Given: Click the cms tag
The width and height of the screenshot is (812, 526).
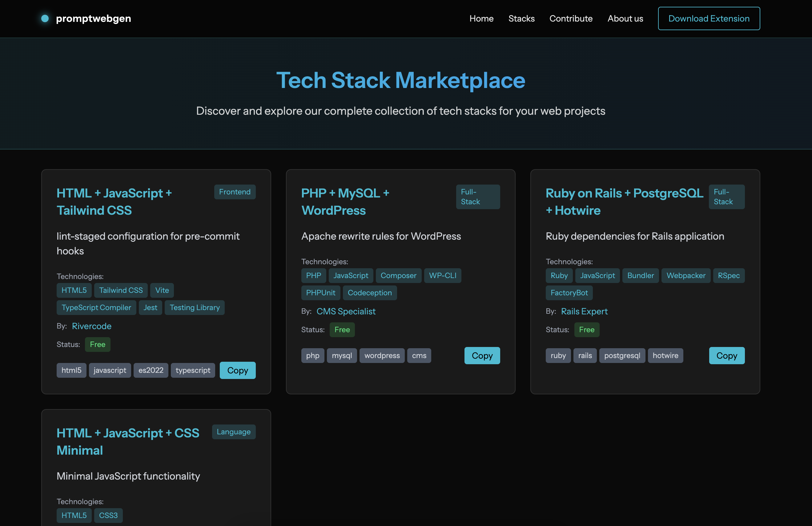Looking at the screenshot, I should (419, 356).
